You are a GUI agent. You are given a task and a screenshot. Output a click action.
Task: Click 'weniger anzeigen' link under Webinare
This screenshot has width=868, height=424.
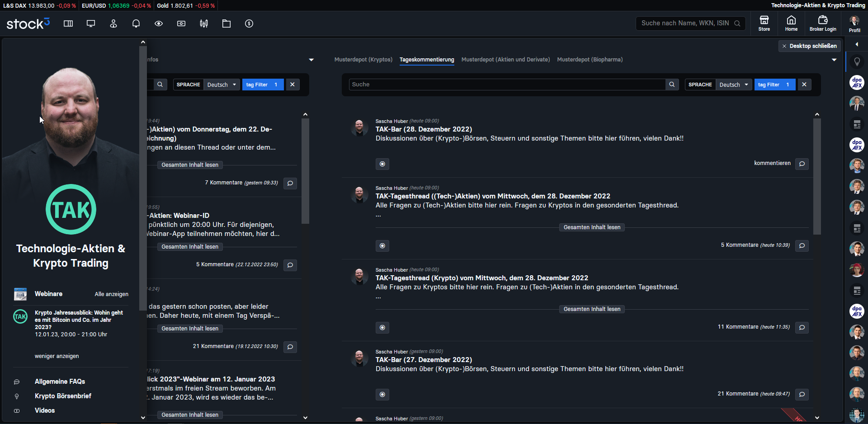point(57,356)
